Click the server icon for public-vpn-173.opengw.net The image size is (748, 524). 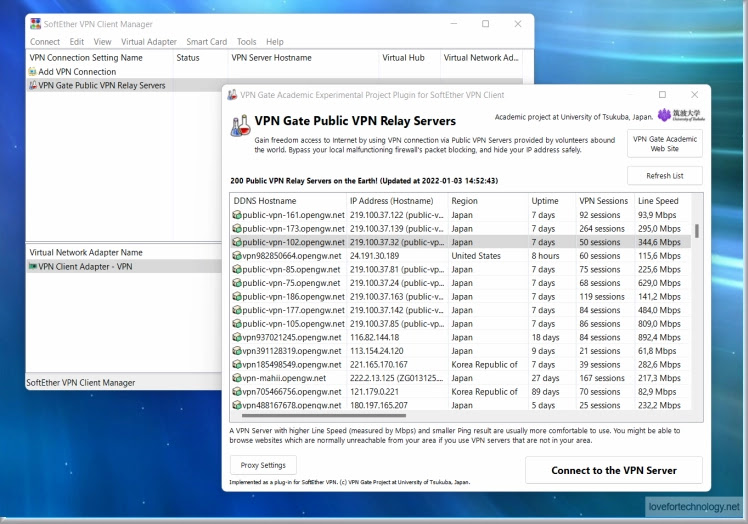click(x=237, y=229)
